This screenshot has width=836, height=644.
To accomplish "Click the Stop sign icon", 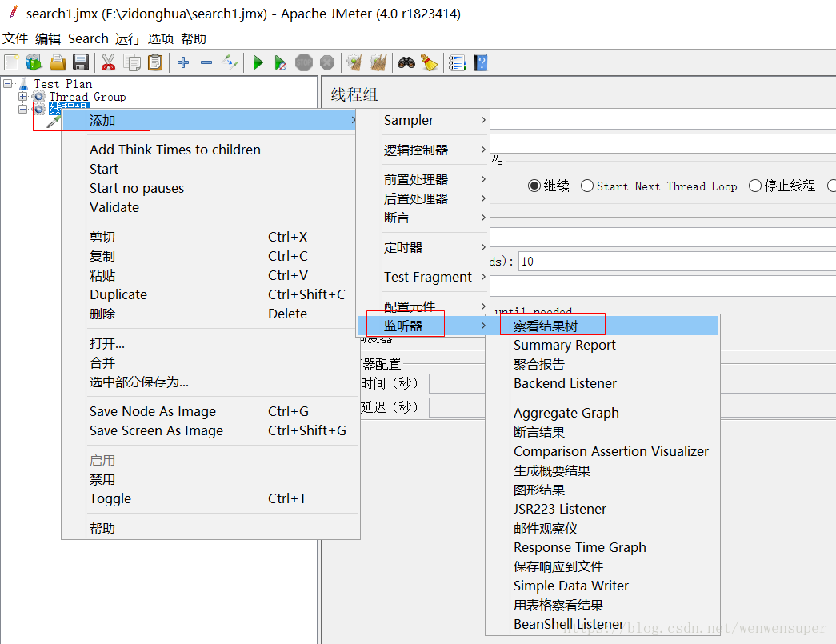I will pyautogui.click(x=304, y=62).
